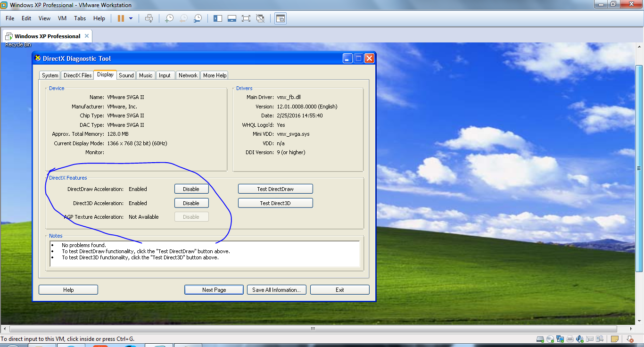The height and width of the screenshot is (347, 644).
Task: Close the Windows XP Professional tab
Action: 86,36
